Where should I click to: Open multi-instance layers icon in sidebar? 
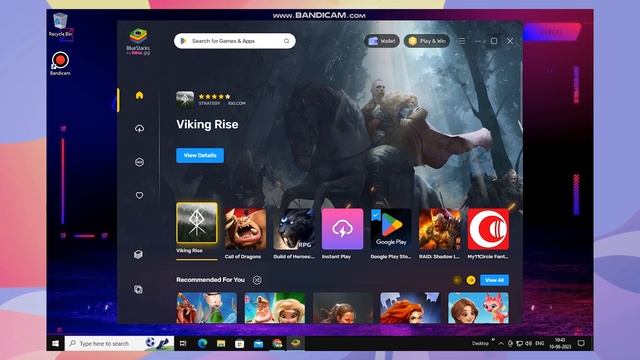(138, 289)
